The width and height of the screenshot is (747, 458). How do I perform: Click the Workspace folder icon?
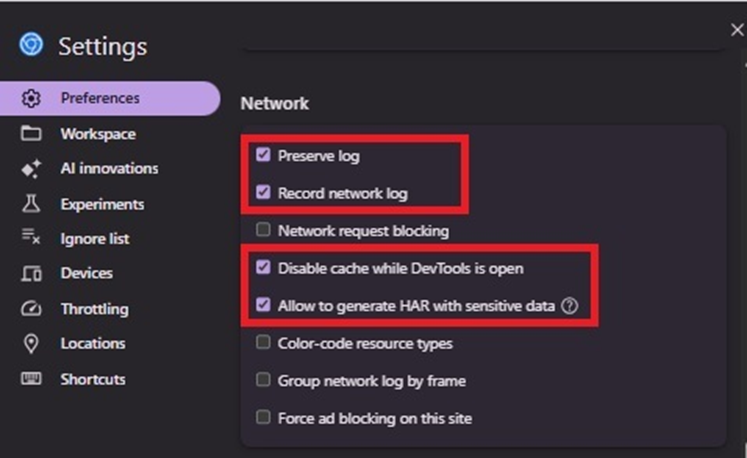tap(31, 133)
